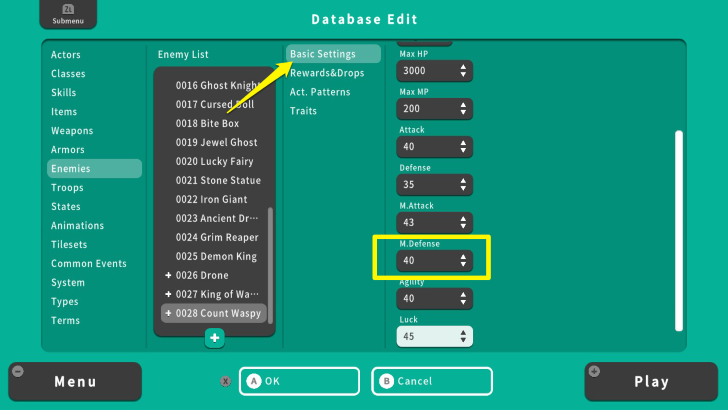Click the Max HP stepper arrows
728x410 pixels.
tap(463, 71)
